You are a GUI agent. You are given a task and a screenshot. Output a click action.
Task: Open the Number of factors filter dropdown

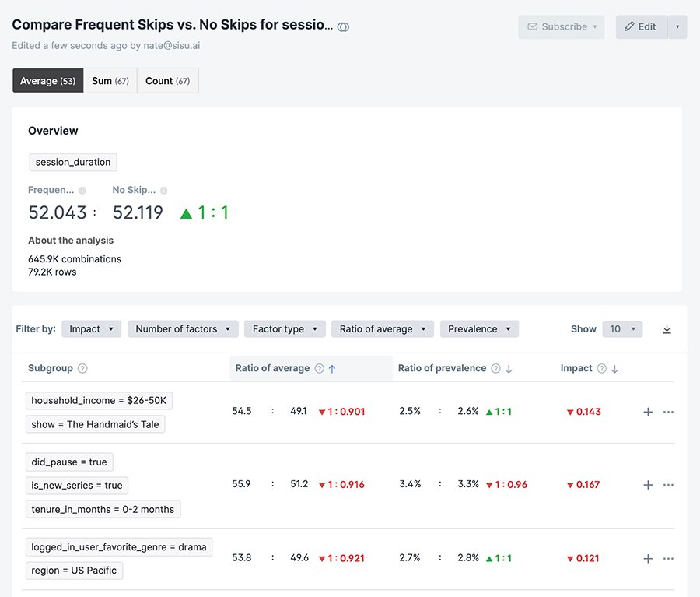click(183, 328)
